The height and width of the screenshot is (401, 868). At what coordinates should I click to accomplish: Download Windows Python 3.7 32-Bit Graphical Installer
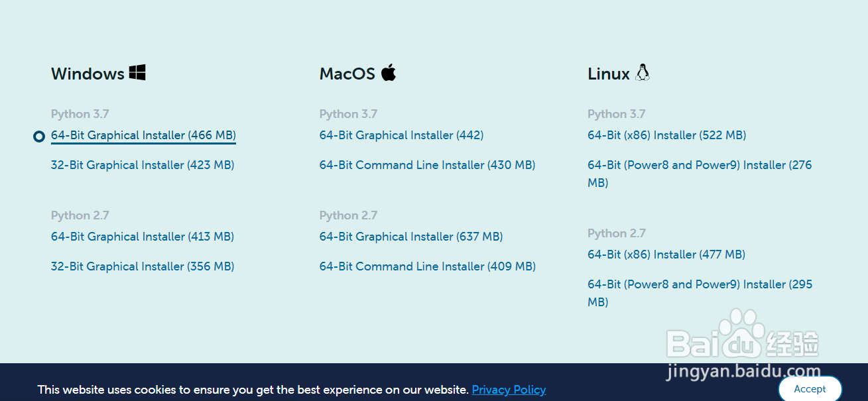[x=143, y=165]
